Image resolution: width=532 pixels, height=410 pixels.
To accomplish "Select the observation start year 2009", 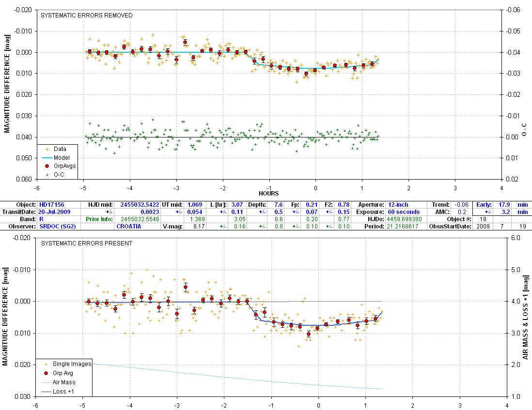I will [x=483, y=227].
